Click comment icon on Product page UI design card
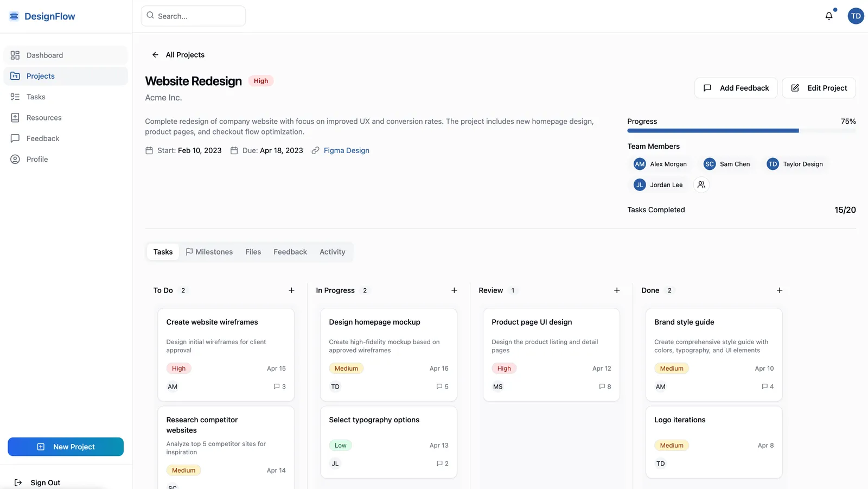This screenshot has height=489, width=868. (602, 386)
